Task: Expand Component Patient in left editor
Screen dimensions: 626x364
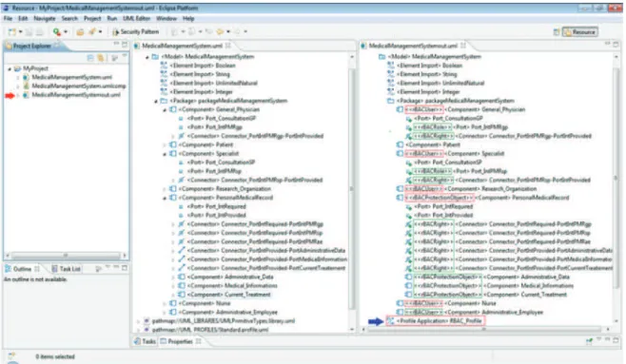Action: click(165, 144)
